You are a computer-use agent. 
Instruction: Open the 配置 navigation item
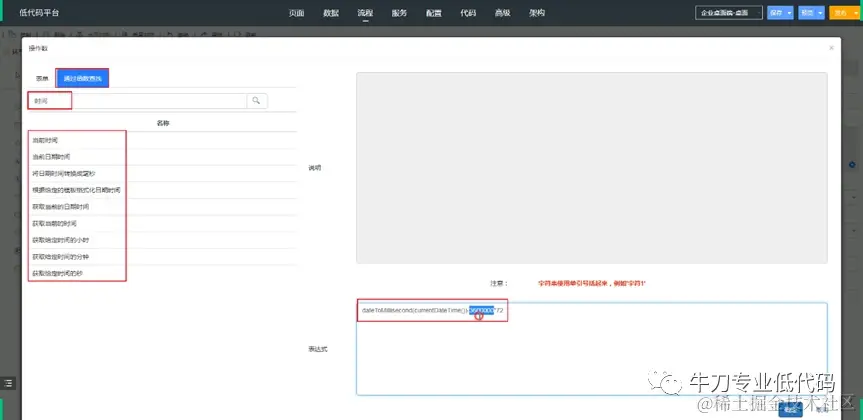(434, 13)
